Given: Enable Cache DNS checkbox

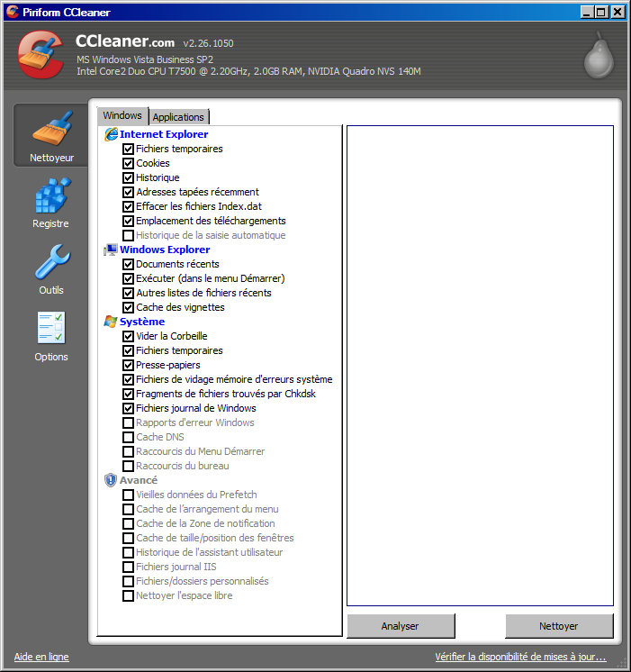Looking at the screenshot, I should point(128,437).
